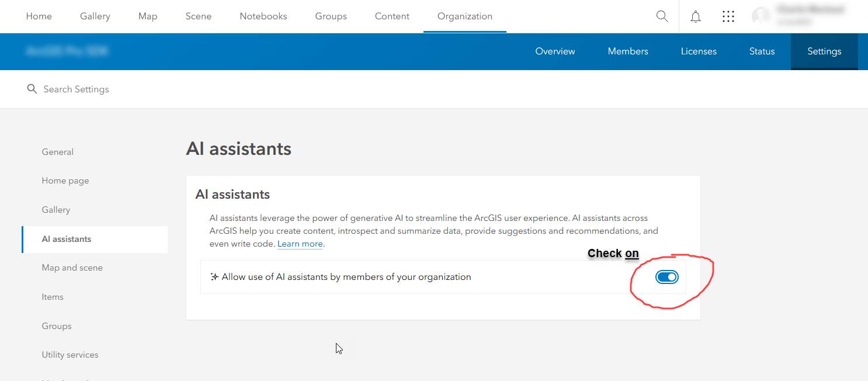Click your profile avatar
868x381 pixels.
pos(761,16)
